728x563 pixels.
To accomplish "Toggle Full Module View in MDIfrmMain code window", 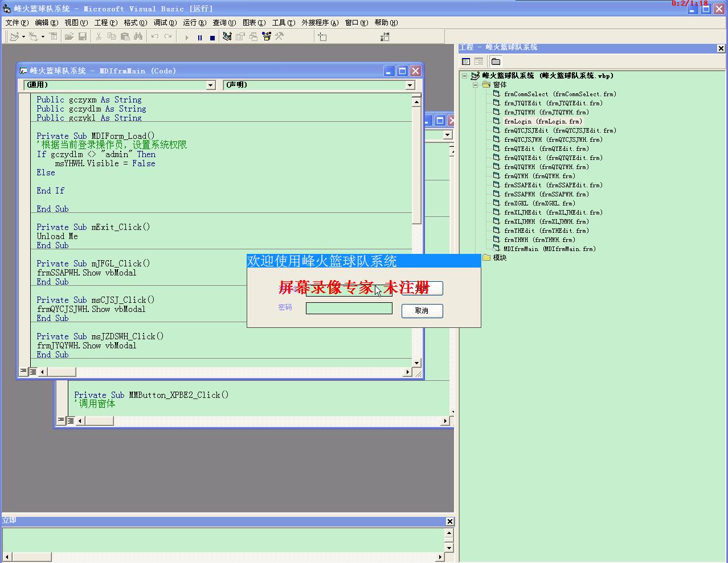I will [33, 372].
